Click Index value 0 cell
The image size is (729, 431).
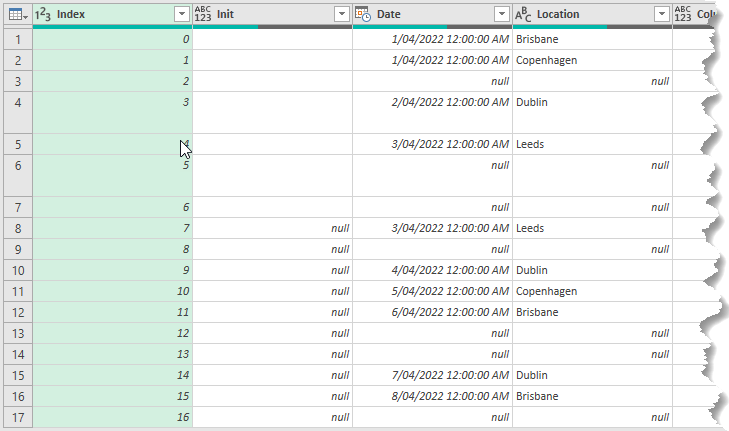[x=113, y=39]
